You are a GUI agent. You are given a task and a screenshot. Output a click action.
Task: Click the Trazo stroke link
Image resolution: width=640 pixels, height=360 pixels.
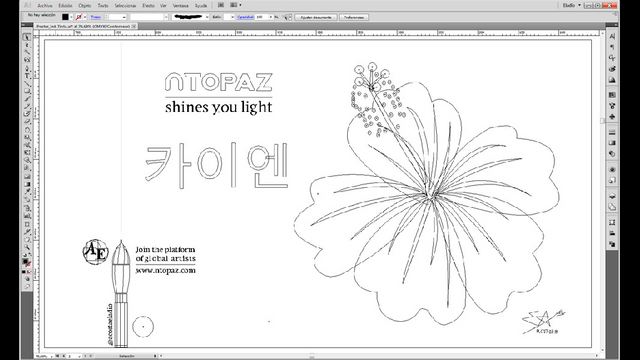coord(96,17)
